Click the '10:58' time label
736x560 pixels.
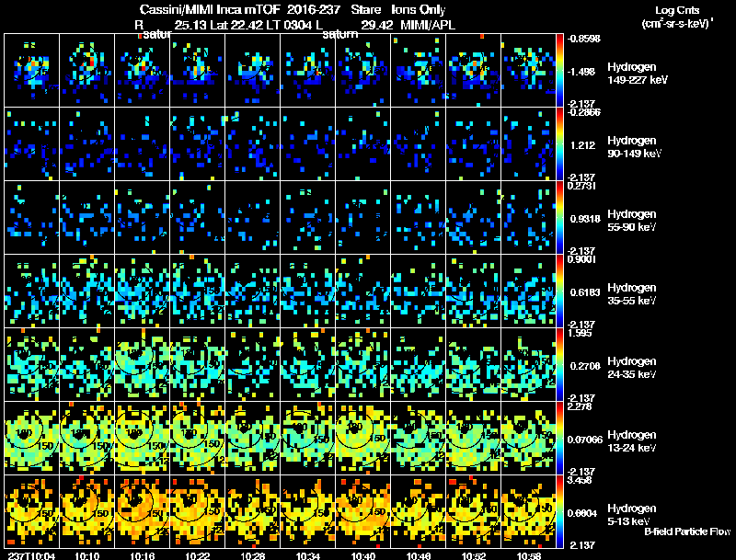pos(529,556)
